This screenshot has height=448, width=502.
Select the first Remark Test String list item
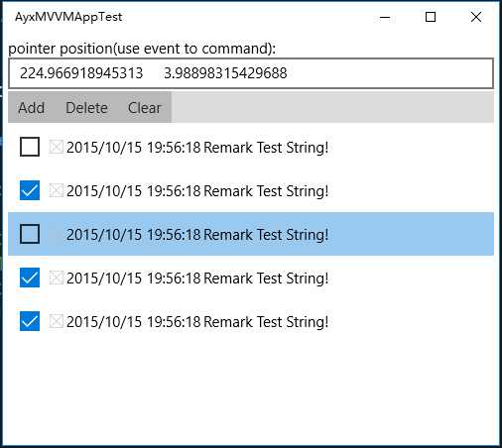click(x=251, y=147)
